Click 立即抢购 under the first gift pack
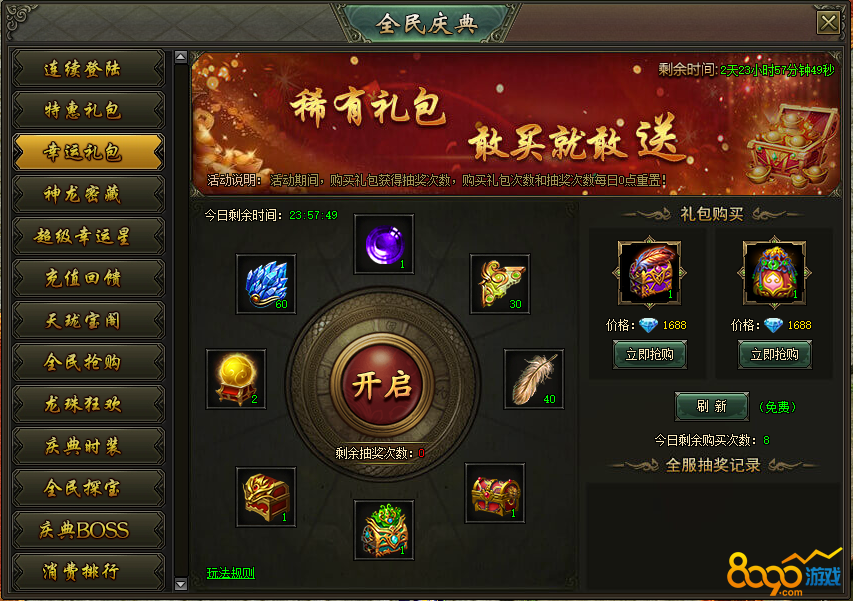The image size is (853, 601). pyautogui.click(x=650, y=355)
